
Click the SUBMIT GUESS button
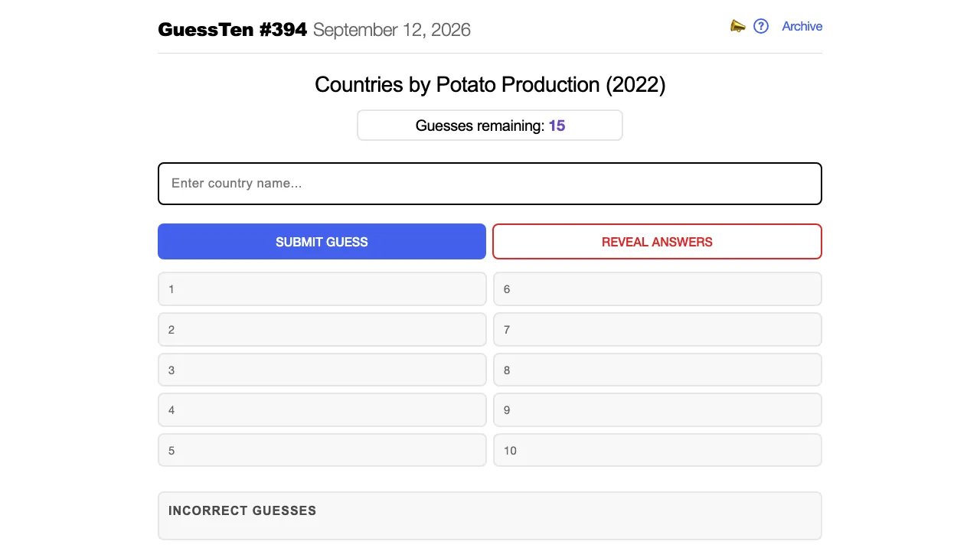322,242
